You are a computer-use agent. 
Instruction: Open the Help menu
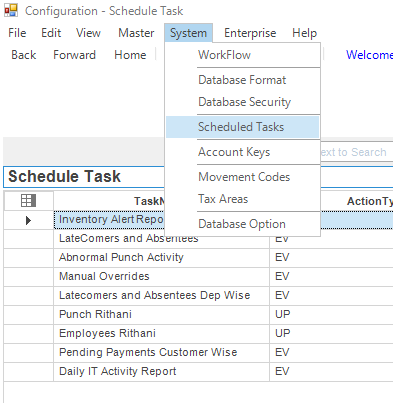304,33
